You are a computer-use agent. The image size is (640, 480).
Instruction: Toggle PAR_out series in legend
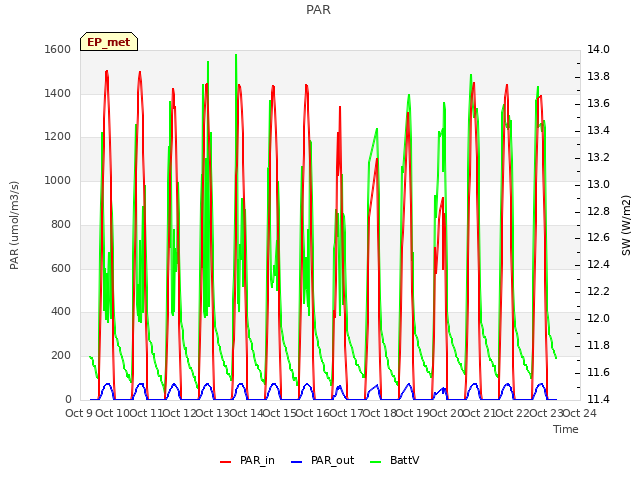point(322,460)
